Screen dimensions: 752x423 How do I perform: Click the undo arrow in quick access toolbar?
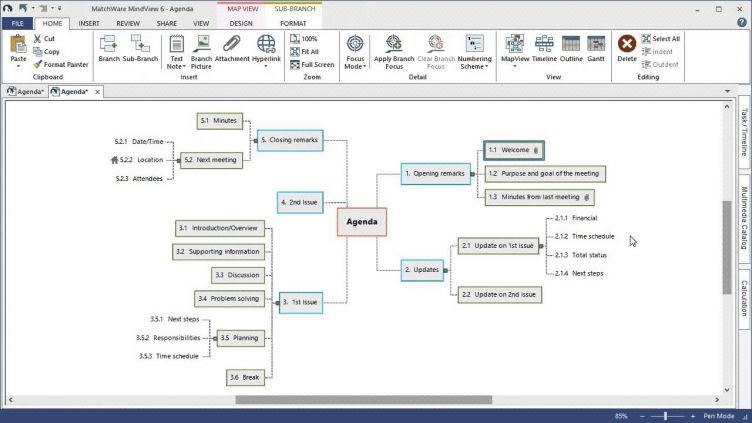click(23, 8)
